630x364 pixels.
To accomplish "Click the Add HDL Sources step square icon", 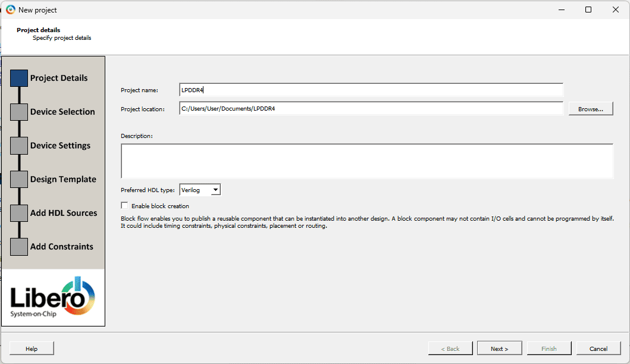I will coord(19,213).
